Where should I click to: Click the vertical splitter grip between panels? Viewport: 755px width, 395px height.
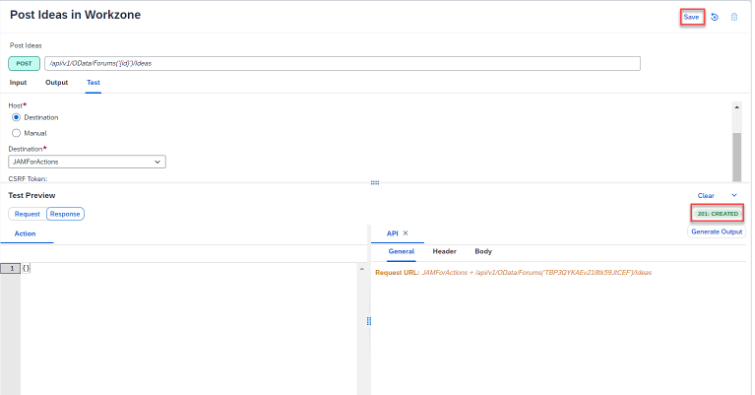pyautogui.click(x=369, y=321)
